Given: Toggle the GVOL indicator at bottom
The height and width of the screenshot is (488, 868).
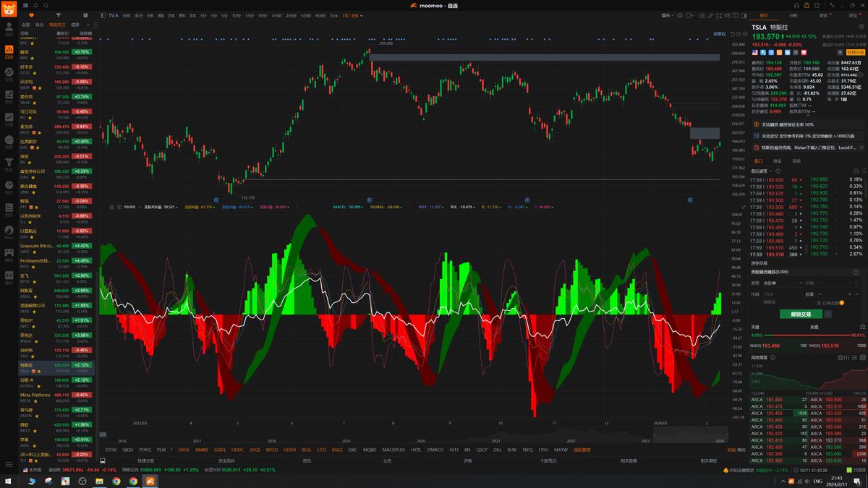Looking at the screenshot, I should tap(183, 449).
